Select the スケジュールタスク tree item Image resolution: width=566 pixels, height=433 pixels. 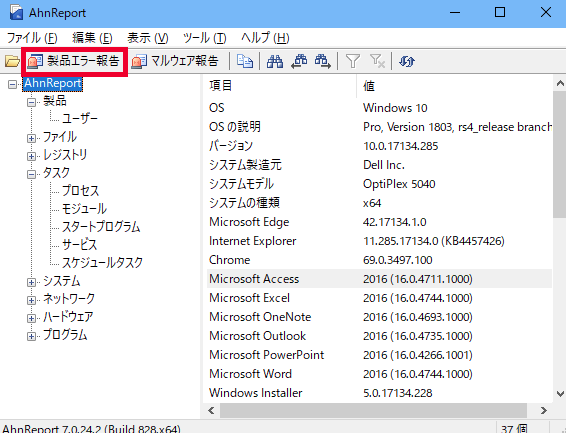click(103, 263)
